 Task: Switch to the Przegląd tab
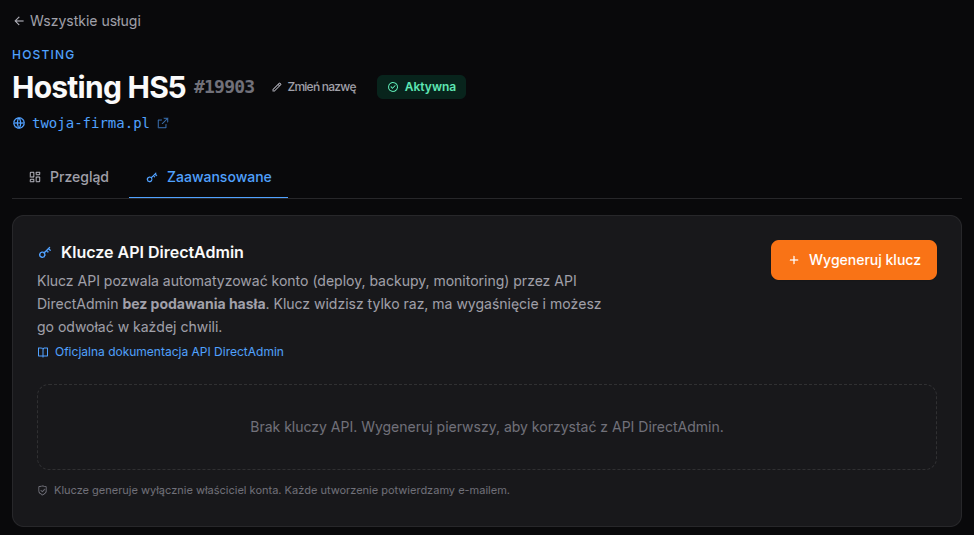coord(69,177)
